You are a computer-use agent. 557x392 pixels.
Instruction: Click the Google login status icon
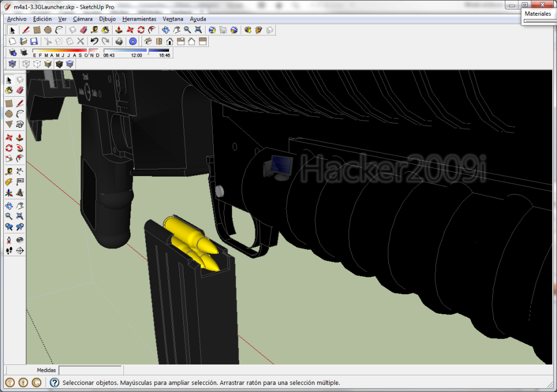[x=36, y=382]
